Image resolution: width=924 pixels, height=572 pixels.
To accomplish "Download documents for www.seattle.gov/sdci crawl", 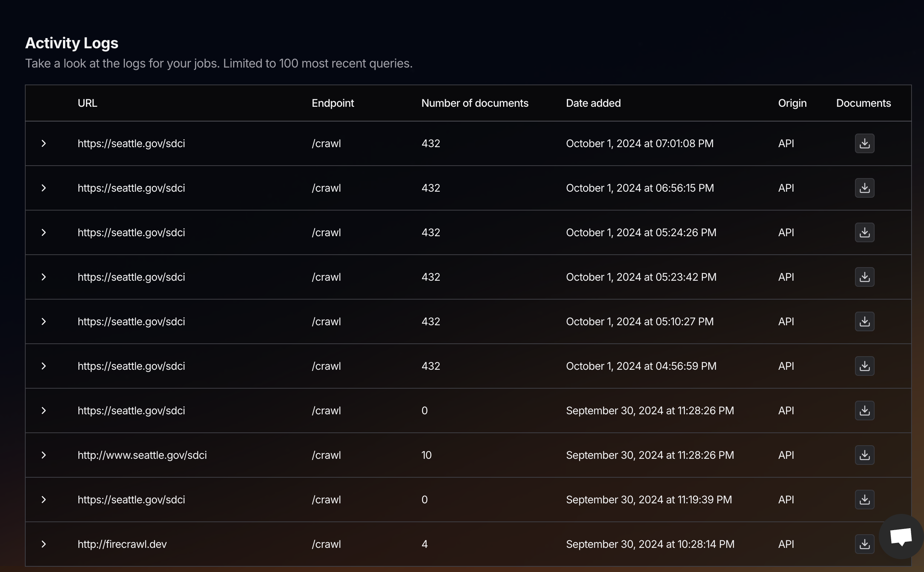I will [864, 455].
